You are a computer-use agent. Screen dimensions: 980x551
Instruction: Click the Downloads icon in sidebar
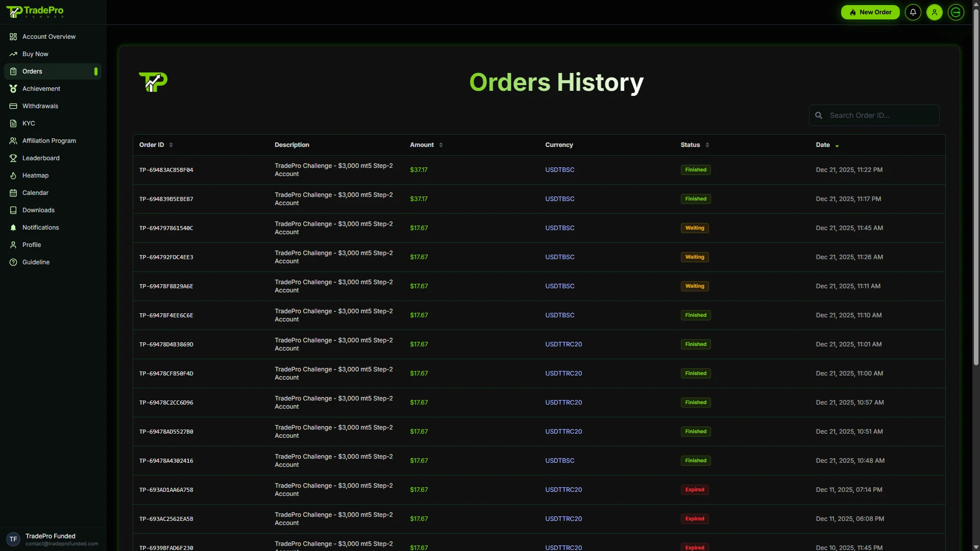click(x=13, y=210)
